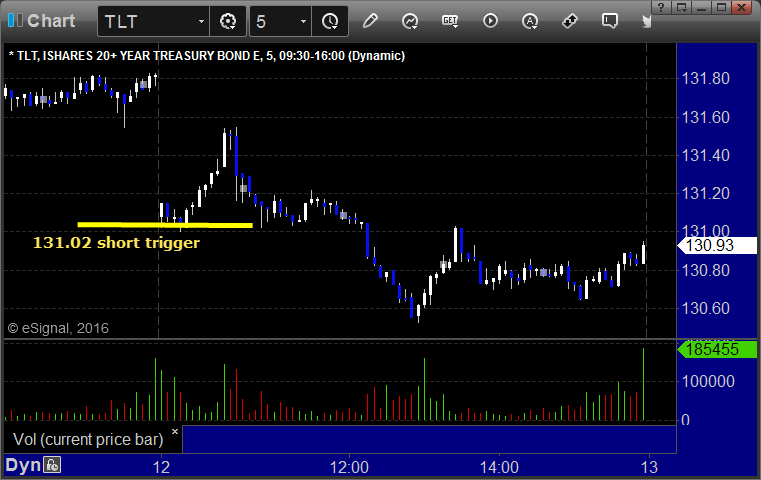The height and width of the screenshot is (480, 761).
Task: Click the 131.40 price axis label
Action: point(705,155)
